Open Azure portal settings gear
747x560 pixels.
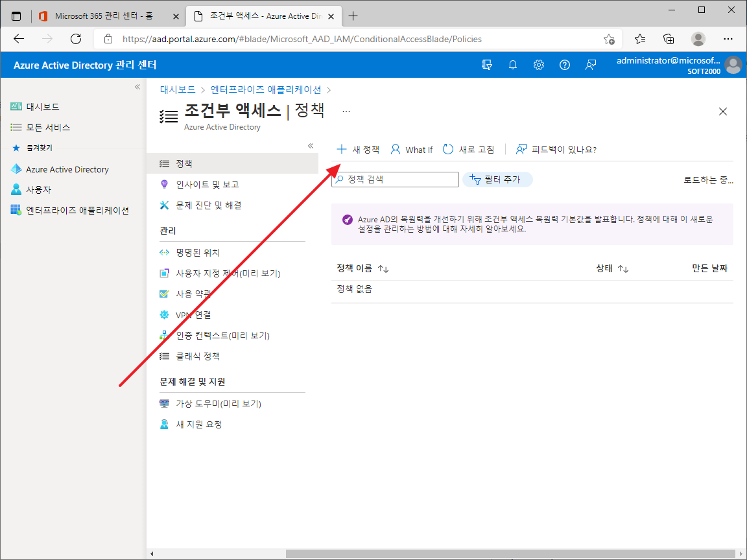539,65
